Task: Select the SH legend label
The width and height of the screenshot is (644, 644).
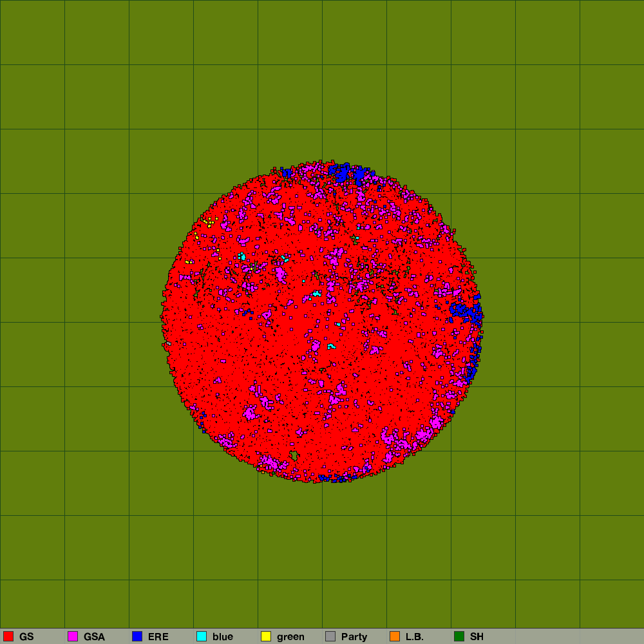Action: (477, 637)
